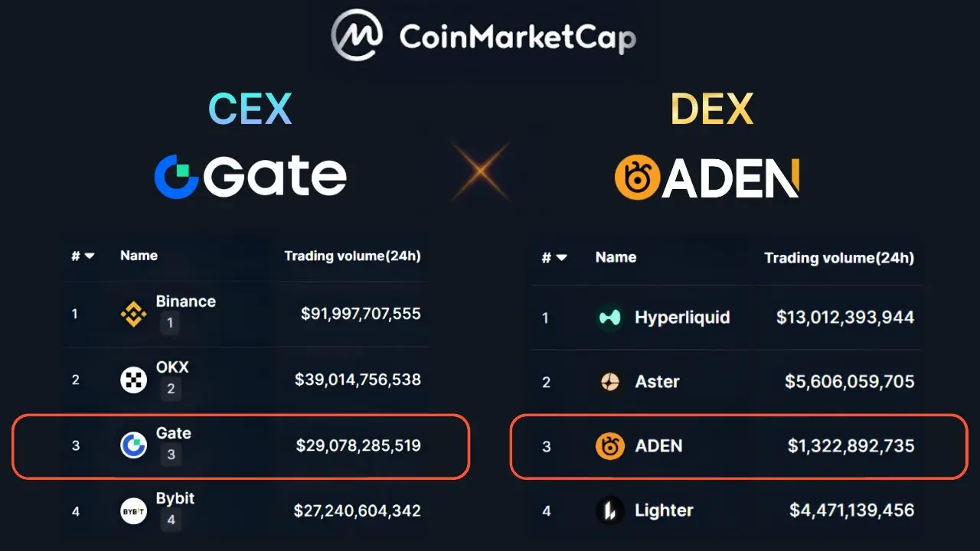This screenshot has height=551, width=980.
Task: Select the DEX heading
Action: [x=712, y=109]
